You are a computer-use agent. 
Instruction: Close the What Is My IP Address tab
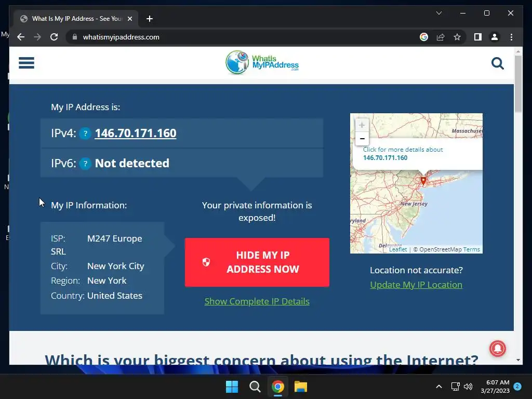(x=129, y=19)
